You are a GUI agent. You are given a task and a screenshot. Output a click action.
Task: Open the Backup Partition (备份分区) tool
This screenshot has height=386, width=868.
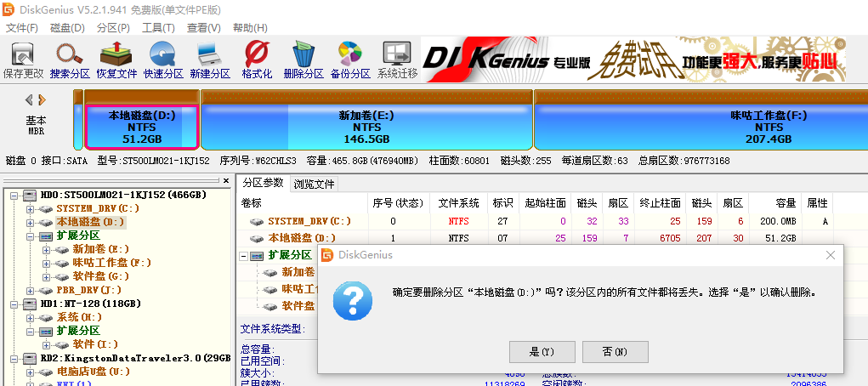click(350, 60)
